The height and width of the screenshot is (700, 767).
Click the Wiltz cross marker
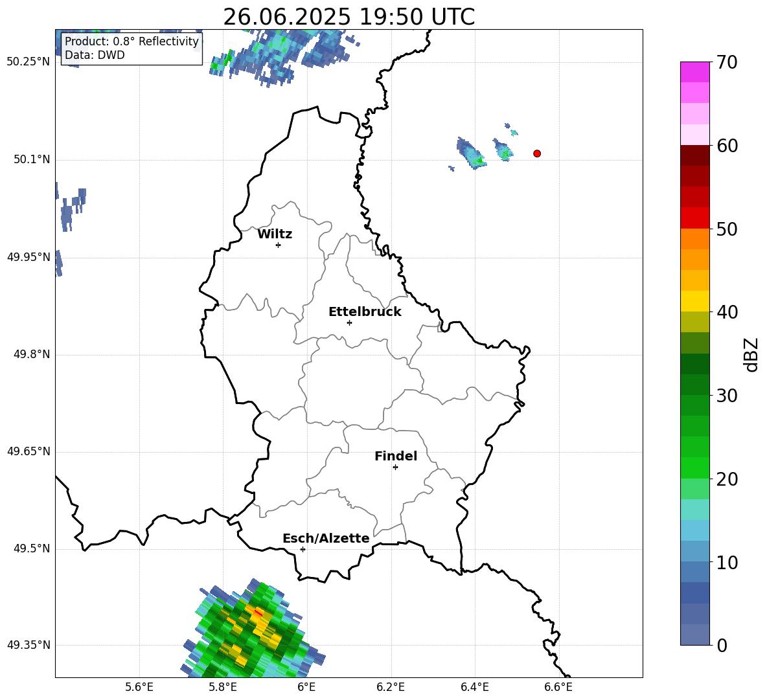click(279, 245)
